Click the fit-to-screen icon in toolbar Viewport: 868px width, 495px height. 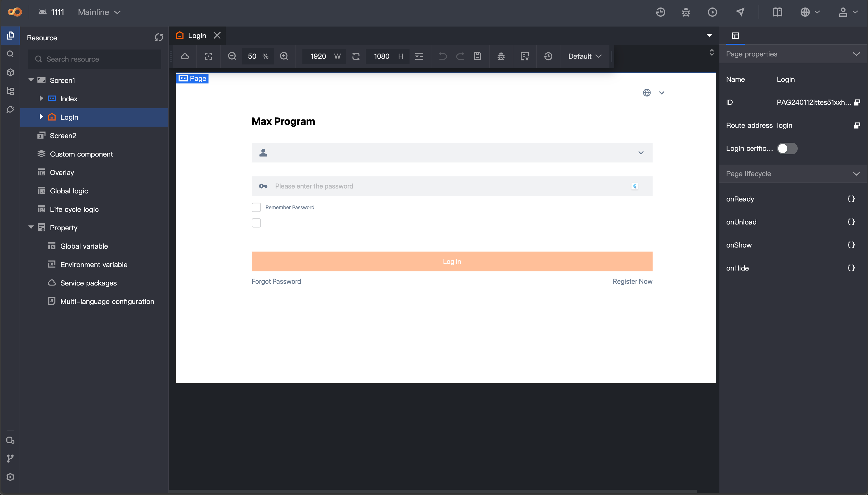coord(209,56)
